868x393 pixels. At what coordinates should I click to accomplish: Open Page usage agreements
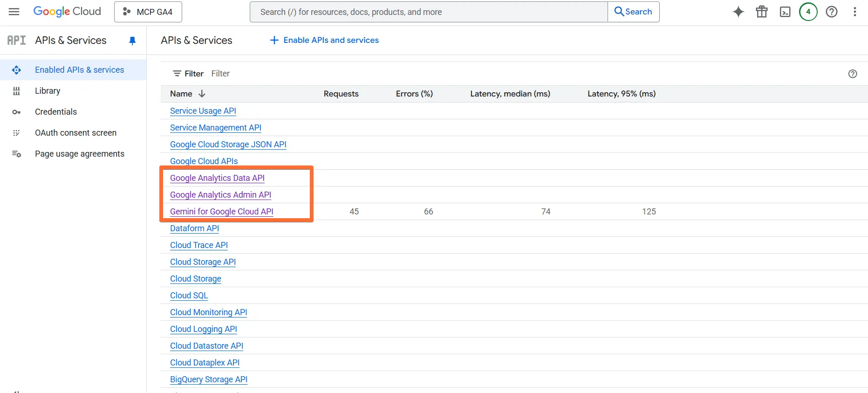pyautogui.click(x=80, y=154)
